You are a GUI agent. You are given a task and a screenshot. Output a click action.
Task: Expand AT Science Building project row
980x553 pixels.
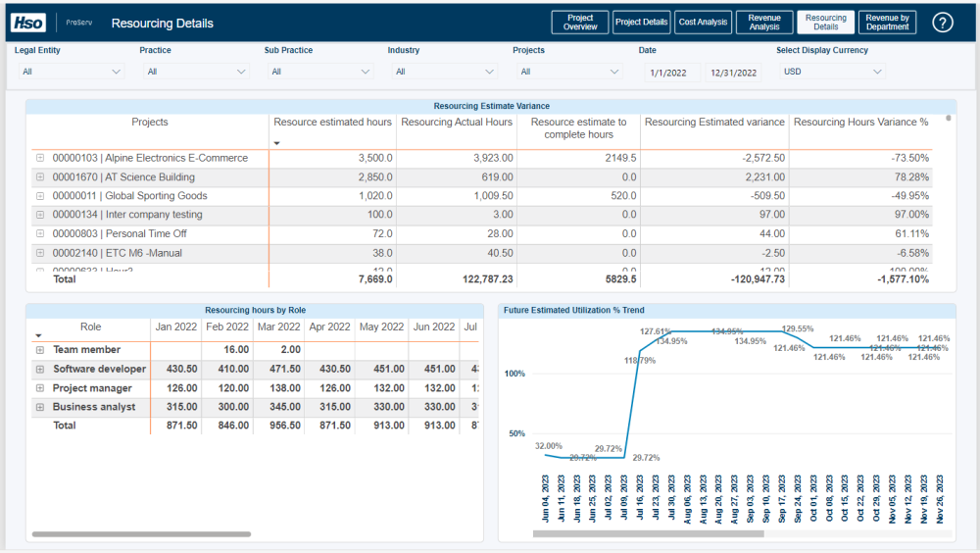[x=40, y=177]
